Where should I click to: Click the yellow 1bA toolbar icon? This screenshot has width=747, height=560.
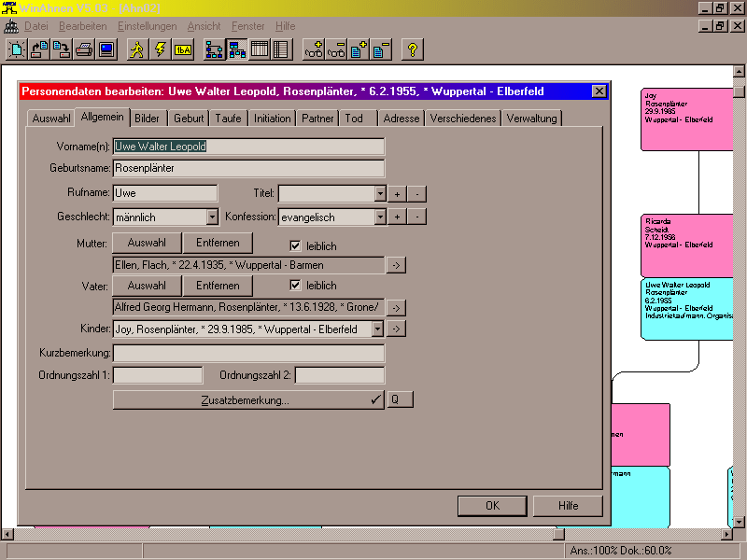pos(183,49)
